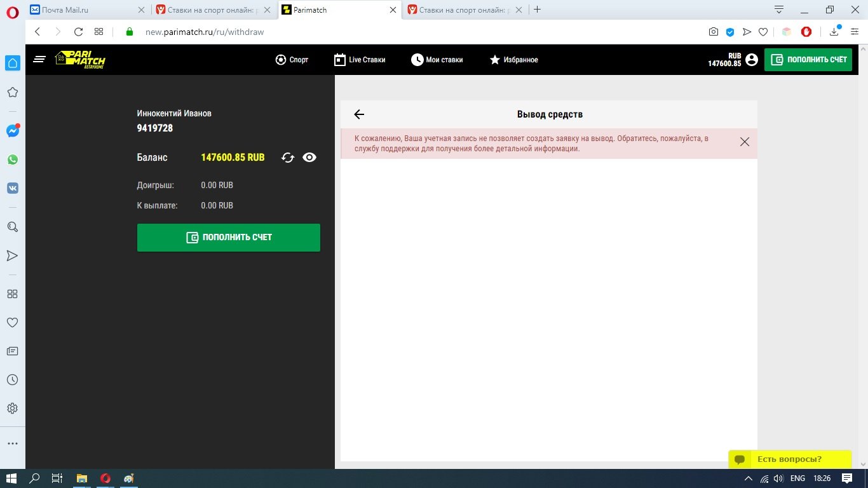The height and width of the screenshot is (488, 868).
Task: Hide balance with the eye icon
Action: click(x=309, y=158)
